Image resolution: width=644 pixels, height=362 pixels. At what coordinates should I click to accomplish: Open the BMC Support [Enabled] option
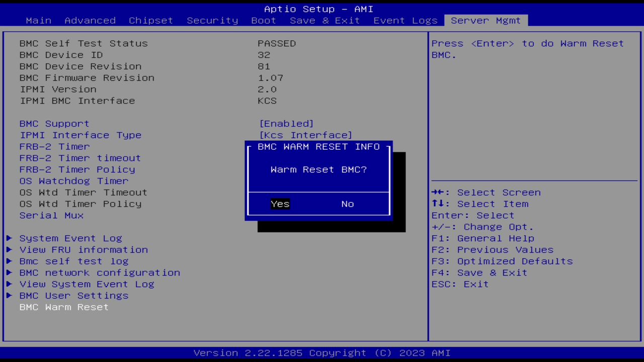point(286,124)
